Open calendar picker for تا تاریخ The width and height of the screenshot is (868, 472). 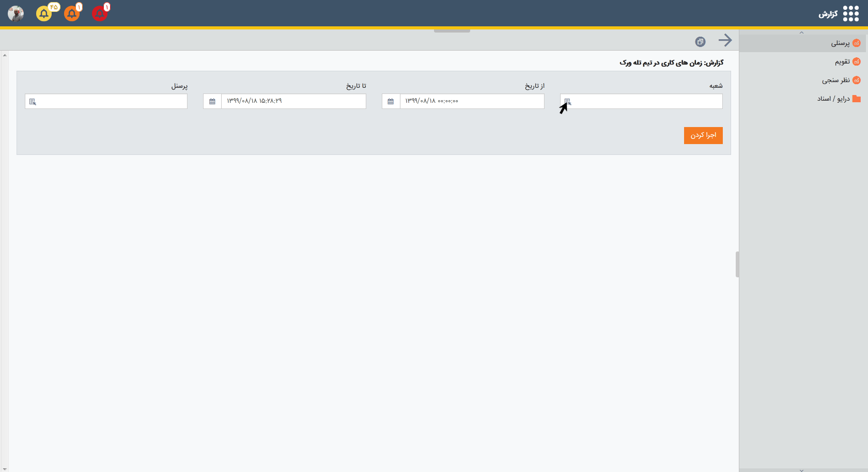coord(212,101)
